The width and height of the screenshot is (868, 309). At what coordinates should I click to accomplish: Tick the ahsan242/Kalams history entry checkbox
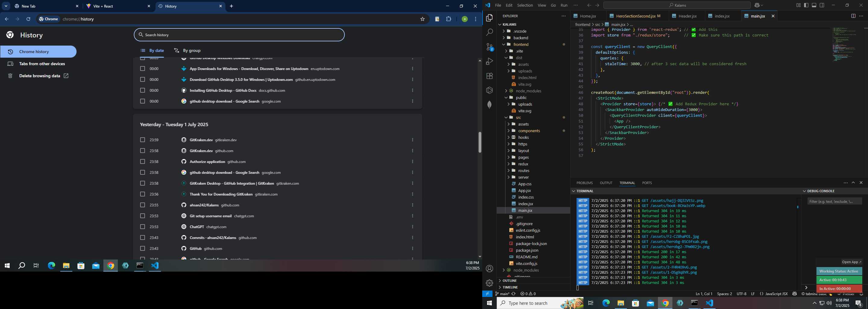point(142,205)
